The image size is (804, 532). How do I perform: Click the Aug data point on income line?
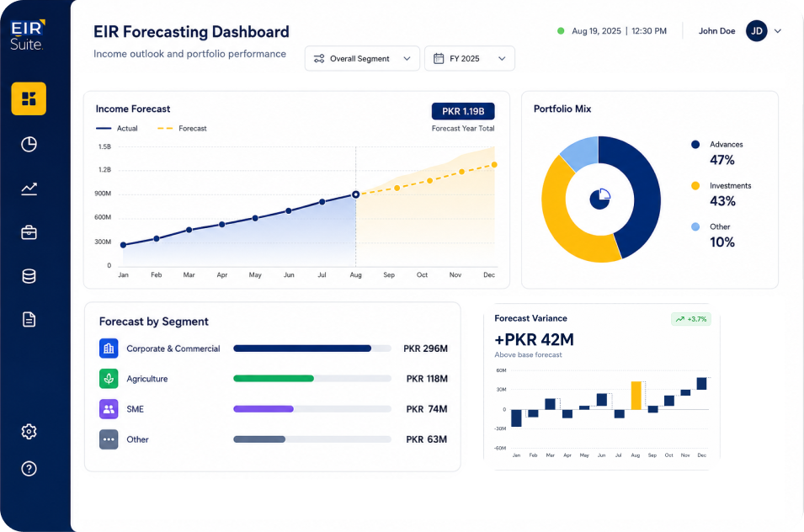coord(356,194)
